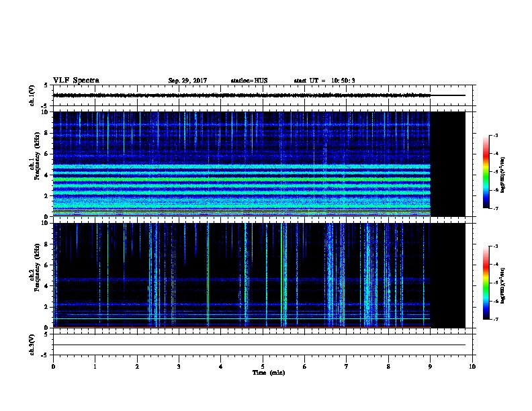Click the "8" kHz tick of ch.1 frequency axis
Viewport: 532px width, 411px height.
46,133
